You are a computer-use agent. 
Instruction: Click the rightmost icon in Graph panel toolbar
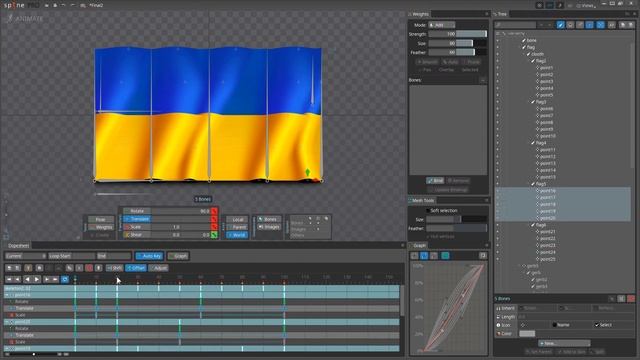coord(483,256)
